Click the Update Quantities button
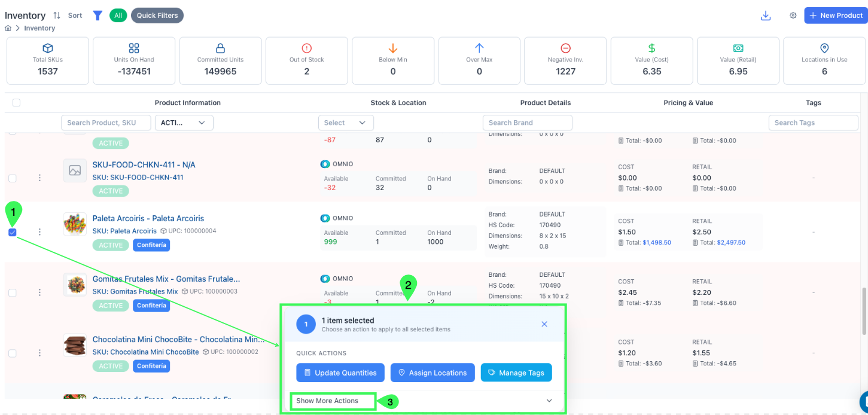 pos(340,373)
